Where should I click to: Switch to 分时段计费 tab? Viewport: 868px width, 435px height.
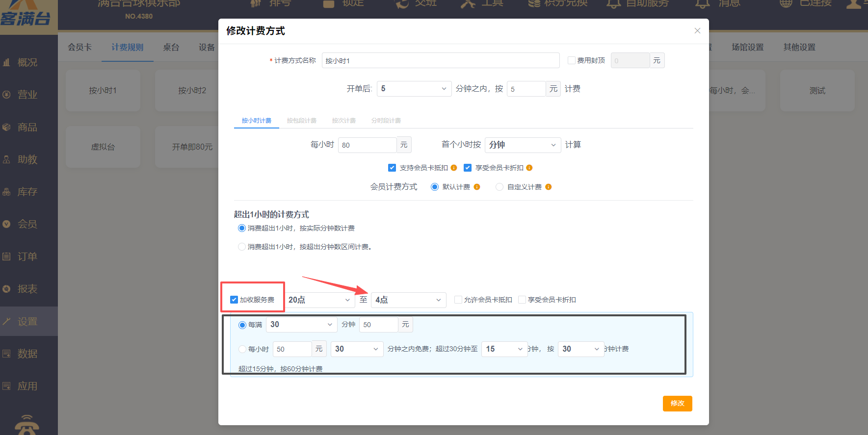pos(386,121)
